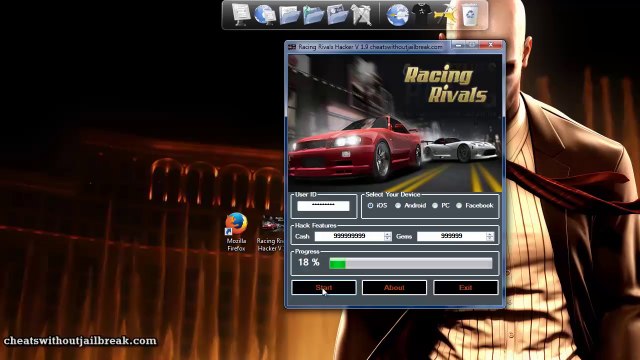Click the About button
This screenshot has width=640, height=360.
[x=394, y=287]
